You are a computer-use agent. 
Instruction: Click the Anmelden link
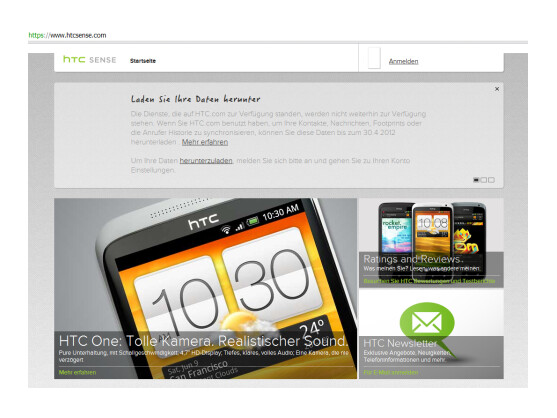[x=403, y=61]
